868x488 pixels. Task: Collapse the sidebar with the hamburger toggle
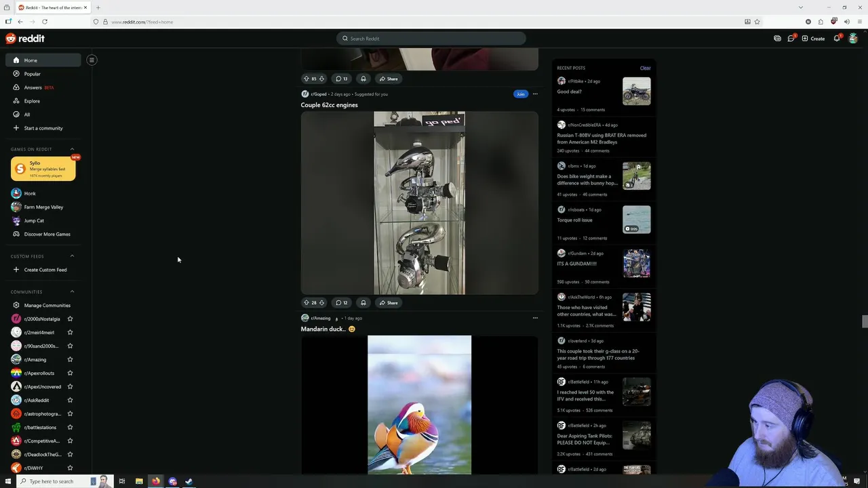(92, 60)
